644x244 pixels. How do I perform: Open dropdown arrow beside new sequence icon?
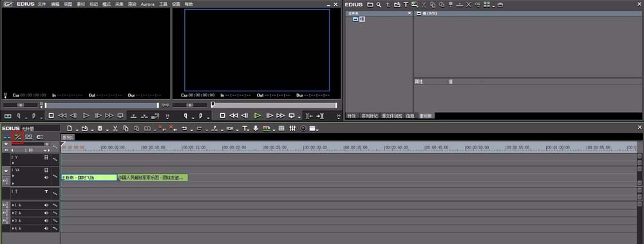[77, 130]
